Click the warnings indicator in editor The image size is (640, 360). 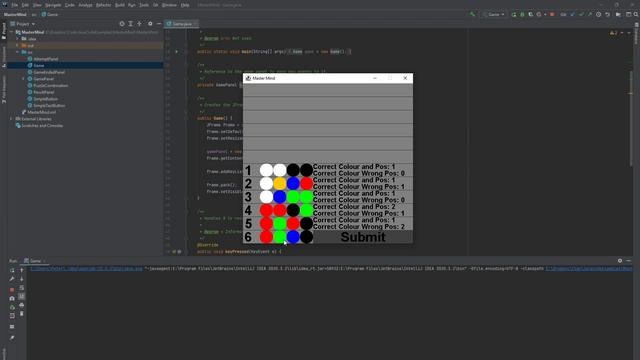[614, 33]
